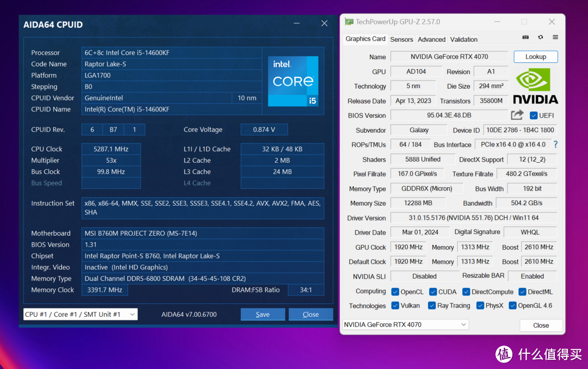Click the DRAM:FSB Ratio value 34:1
Viewport: 588px width, 369px height.
pyautogui.click(x=305, y=290)
